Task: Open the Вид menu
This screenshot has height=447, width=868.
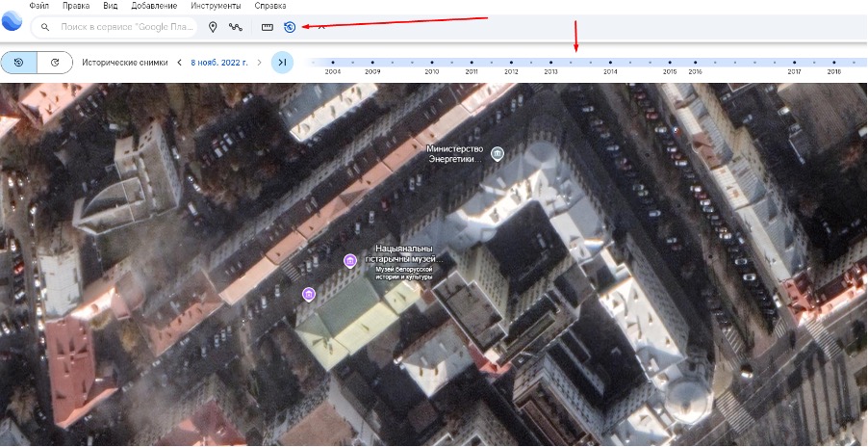Action: pos(110,6)
